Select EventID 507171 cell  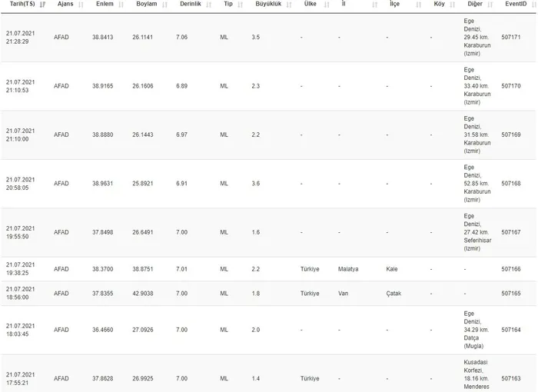[511, 37]
